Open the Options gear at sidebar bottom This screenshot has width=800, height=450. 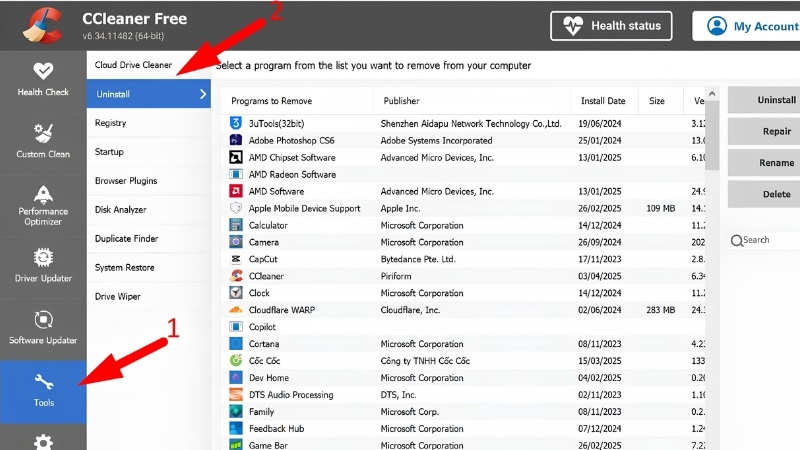pos(43,442)
